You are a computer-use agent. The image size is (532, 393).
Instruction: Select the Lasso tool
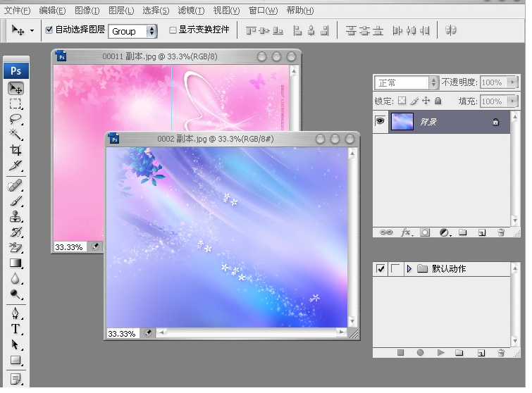point(16,119)
